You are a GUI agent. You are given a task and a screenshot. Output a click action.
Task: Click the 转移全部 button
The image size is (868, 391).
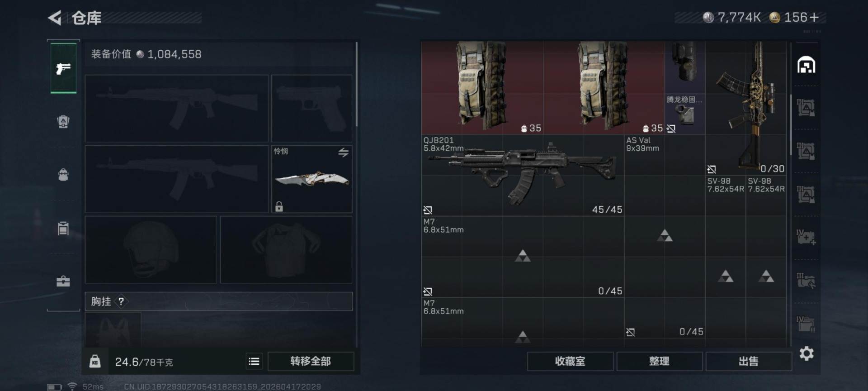point(311,361)
